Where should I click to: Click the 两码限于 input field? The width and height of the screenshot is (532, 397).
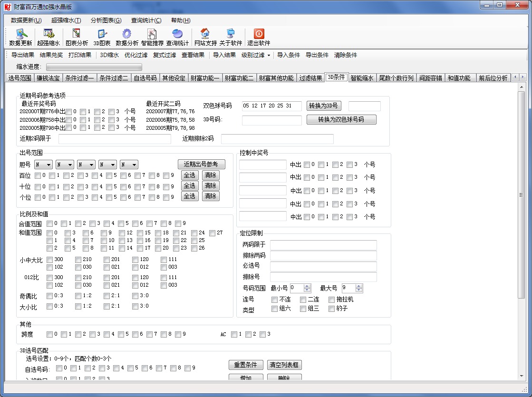click(323, 245)
